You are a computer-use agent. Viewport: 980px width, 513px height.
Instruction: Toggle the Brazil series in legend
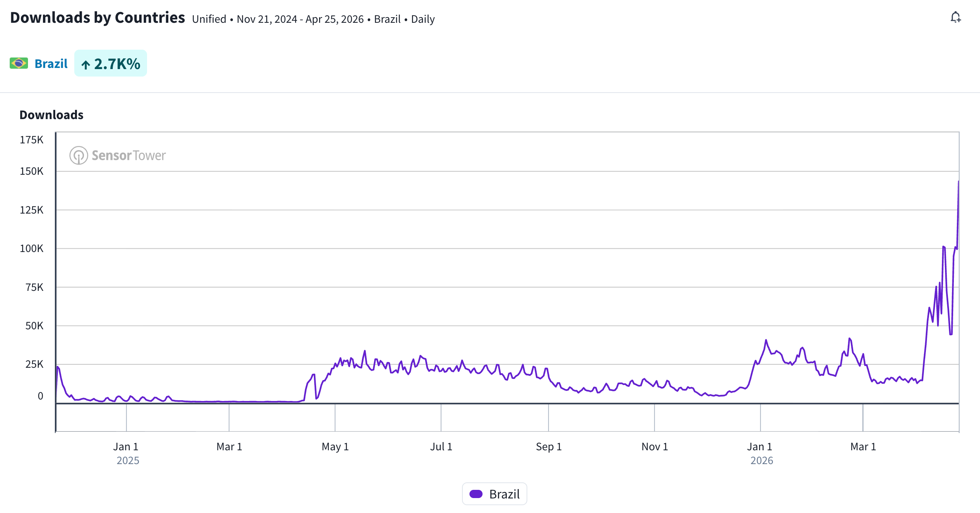point(504,494)
